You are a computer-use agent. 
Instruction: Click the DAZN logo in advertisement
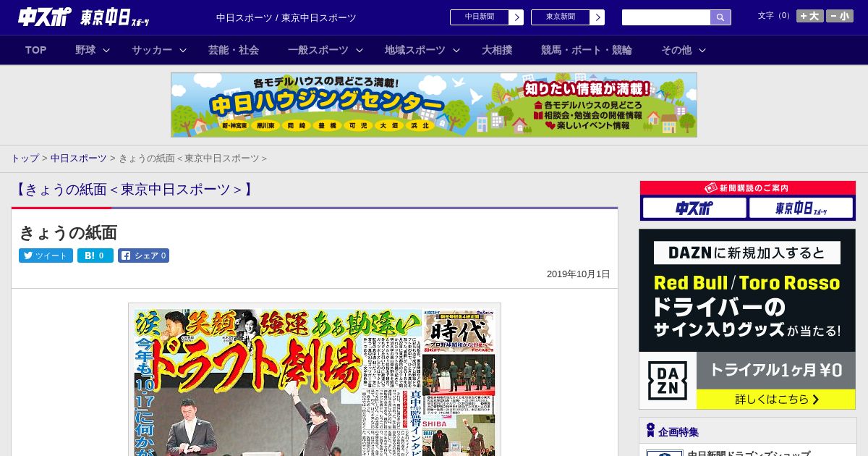pyautogui.click(x=667, y=381)
